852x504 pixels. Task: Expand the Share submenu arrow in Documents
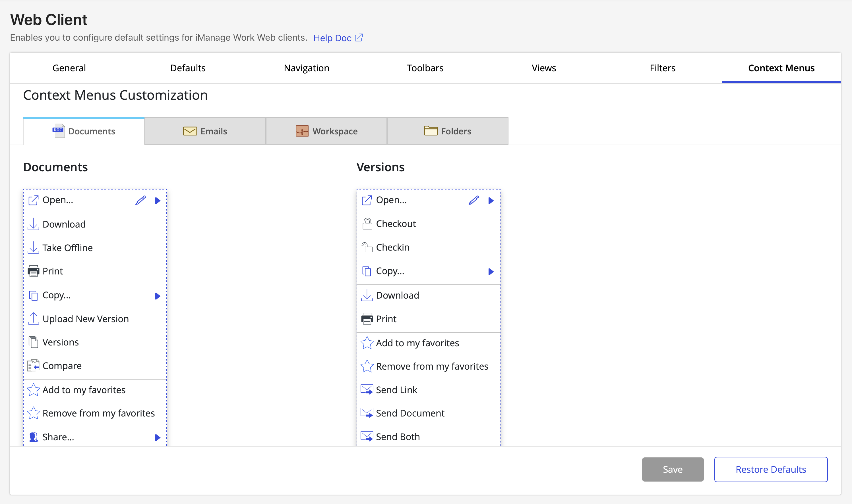coord(158,438)
